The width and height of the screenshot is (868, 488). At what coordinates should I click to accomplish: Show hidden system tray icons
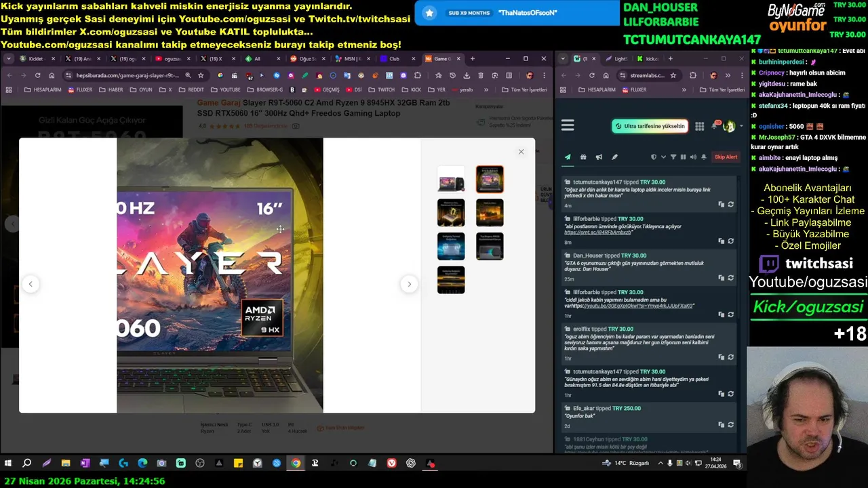click(x=660, y=464)
